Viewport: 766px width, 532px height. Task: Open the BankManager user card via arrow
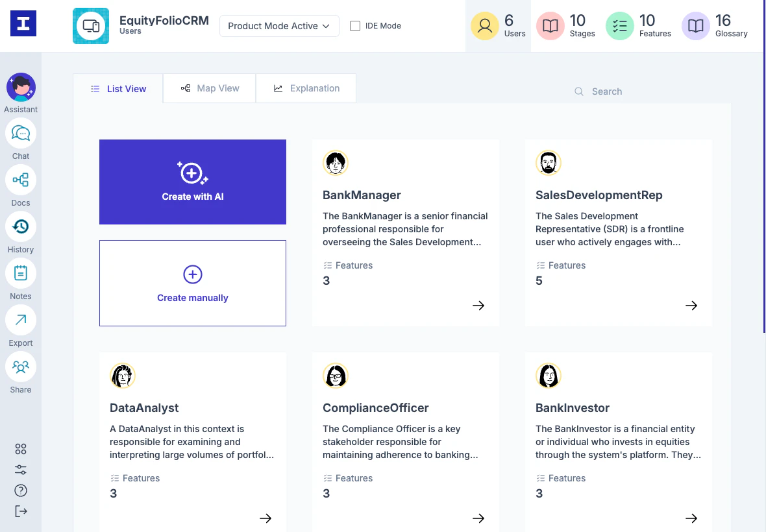click(478, 306)
